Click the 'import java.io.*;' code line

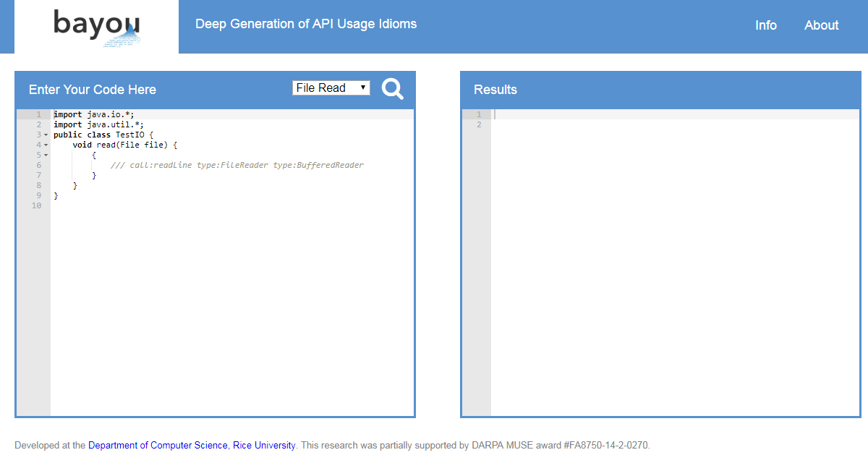tap(94, 114)
